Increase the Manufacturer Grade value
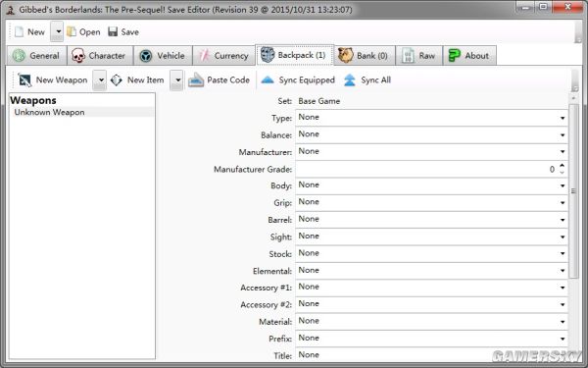 pyautogui.click(x=562, y=165)
